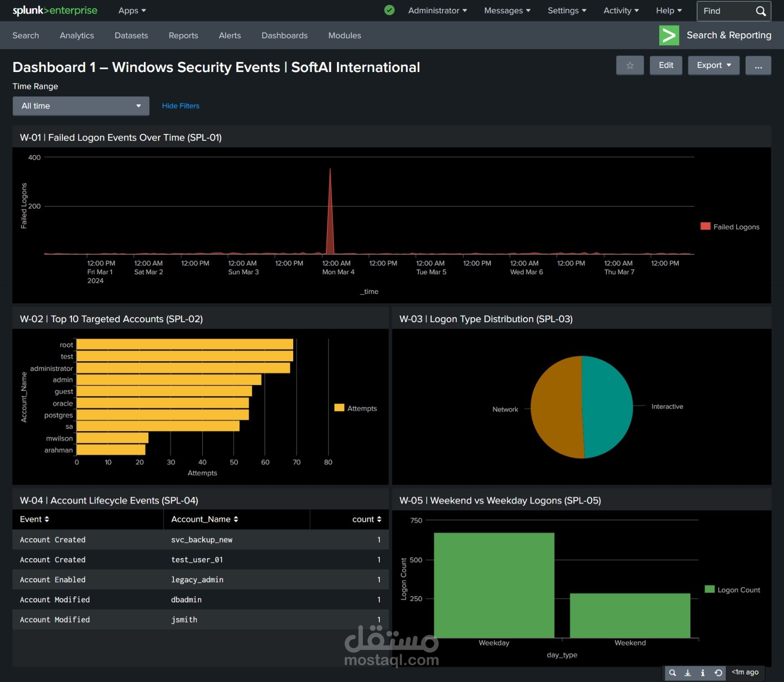Open the Administrator dropdown menu

click(438, 10)
